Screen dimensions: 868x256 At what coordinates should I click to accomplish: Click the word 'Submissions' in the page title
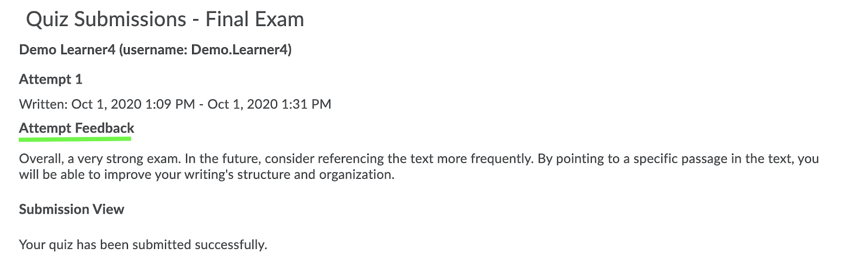click(130, 20)
